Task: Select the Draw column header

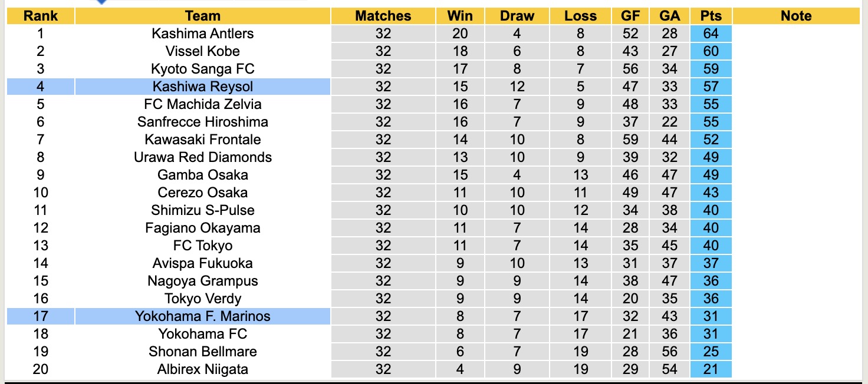Action: coord(517,16)
